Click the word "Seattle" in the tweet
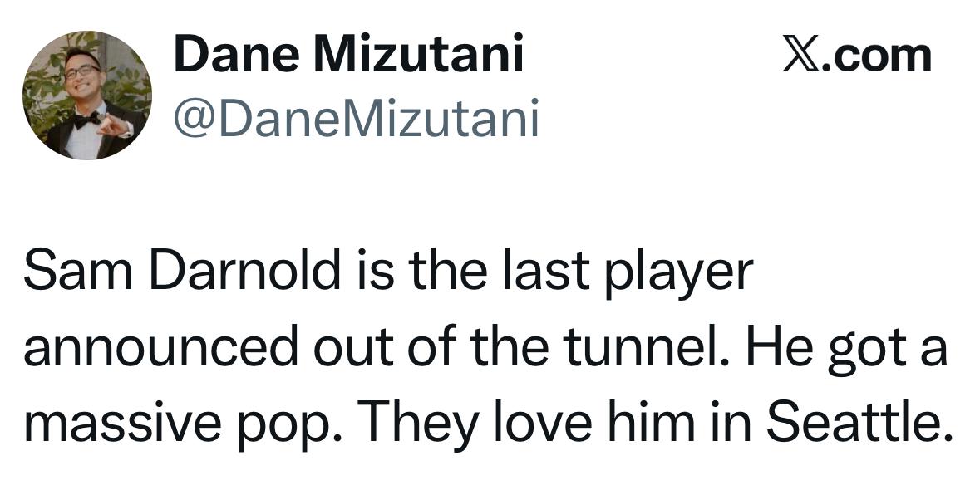This screenshot has height=495, width=980. pos(857,422)
